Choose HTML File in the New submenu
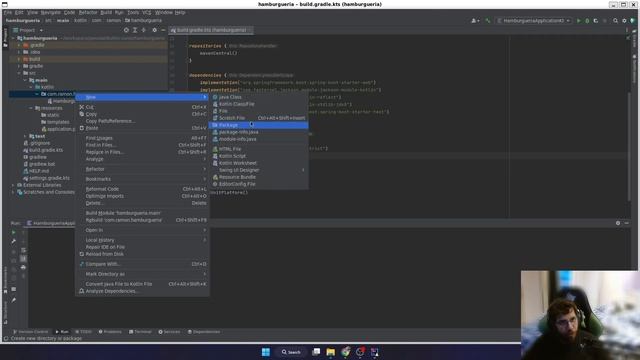The image size is (640, 360). pos(258,149)
